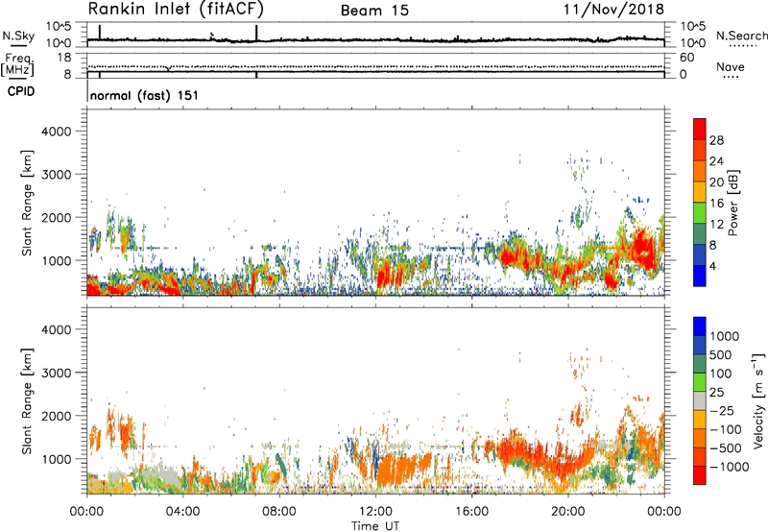Select the '60' tick of the Nave axis
Image resolution: width=768 pixels, height=532 pixels.
[686, 58]
